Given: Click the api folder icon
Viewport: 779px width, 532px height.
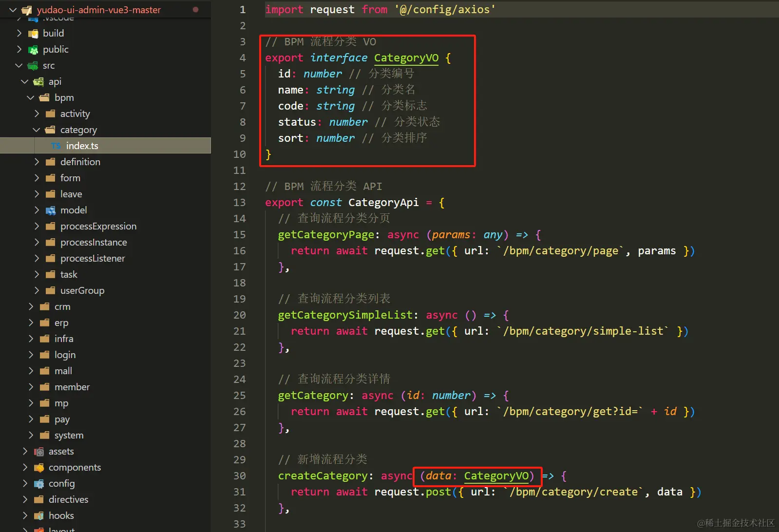Looking at the screenshot, I should [39, 82].
